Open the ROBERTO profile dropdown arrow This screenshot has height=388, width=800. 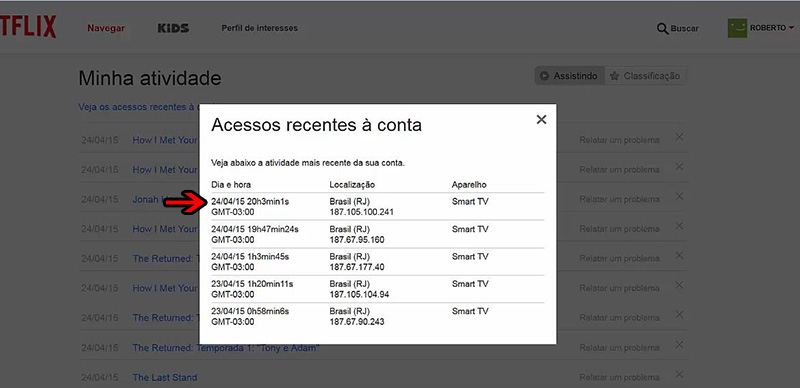tap(791, 28)
